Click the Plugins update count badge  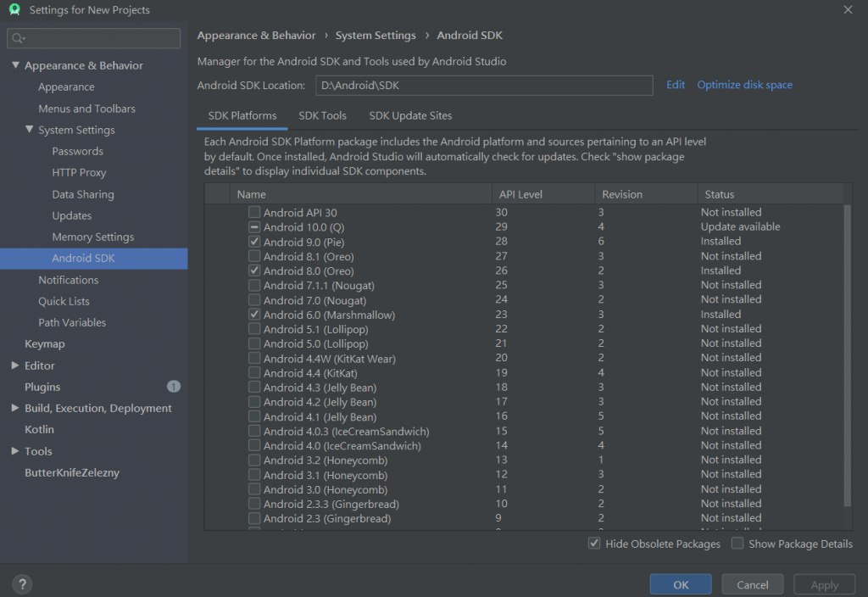click(x=174, y=387)
